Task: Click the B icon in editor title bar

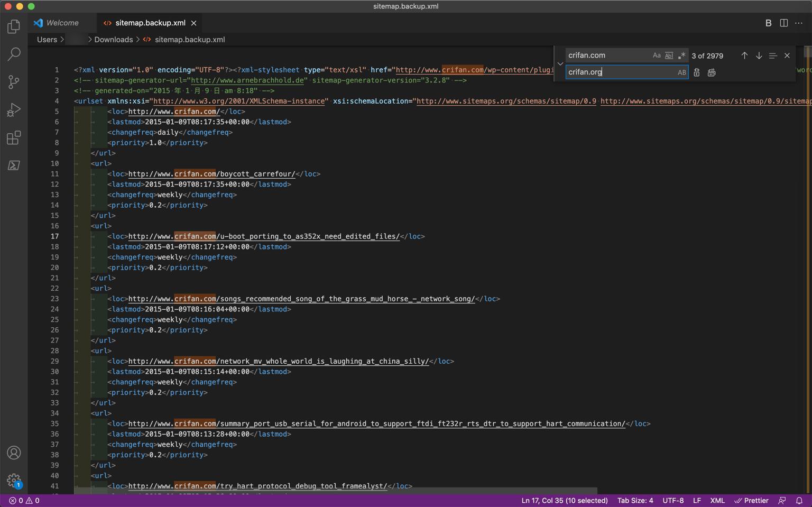Action: [x=768, y=23]
